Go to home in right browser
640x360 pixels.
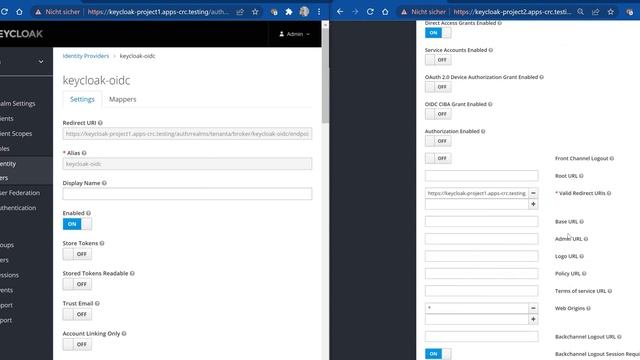(385, 12)
